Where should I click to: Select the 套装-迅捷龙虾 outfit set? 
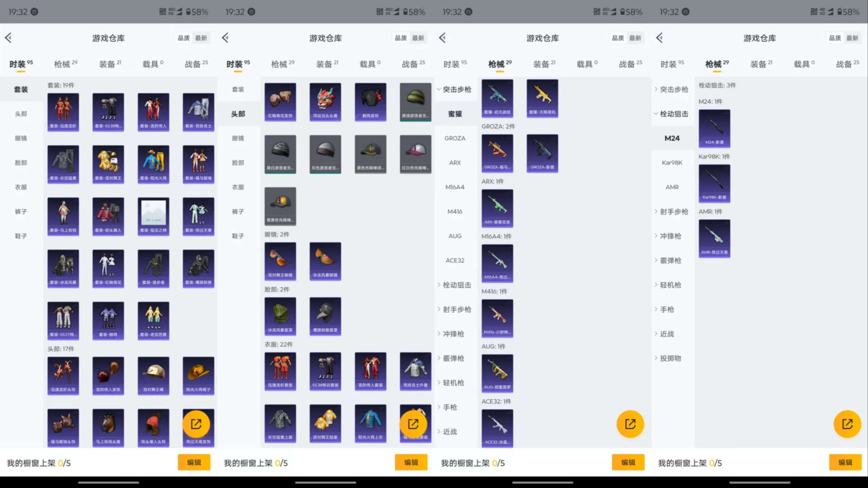click(x=63, y=111)
